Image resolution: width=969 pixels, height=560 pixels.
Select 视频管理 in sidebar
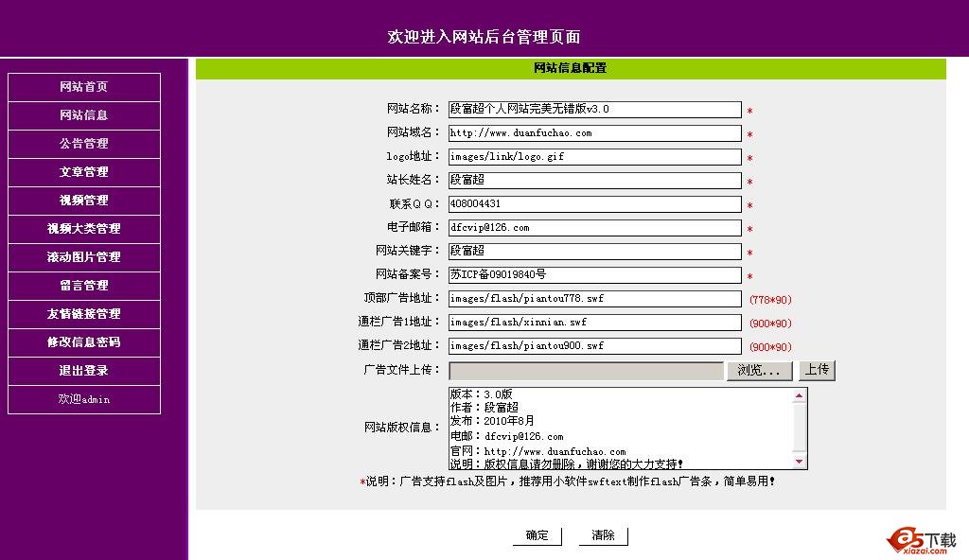coord(84,201)
